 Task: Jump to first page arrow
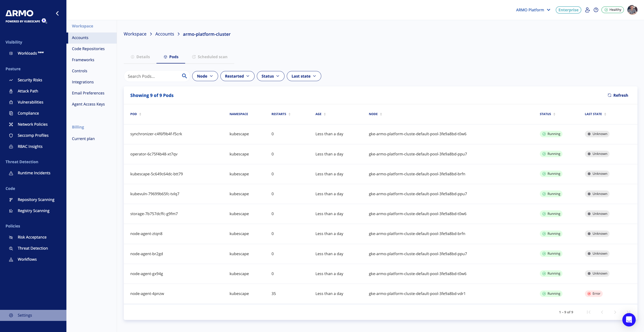[x=589, y=312]
